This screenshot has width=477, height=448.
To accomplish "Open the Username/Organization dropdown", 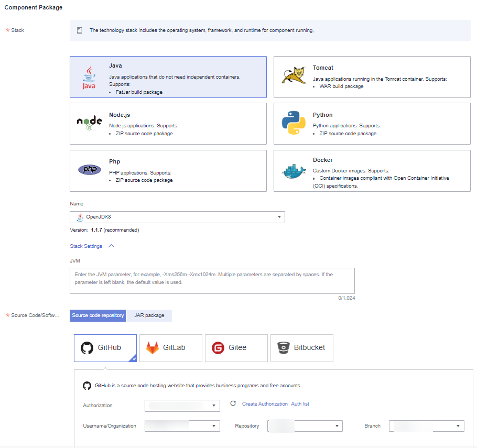I will pos(182,426).
